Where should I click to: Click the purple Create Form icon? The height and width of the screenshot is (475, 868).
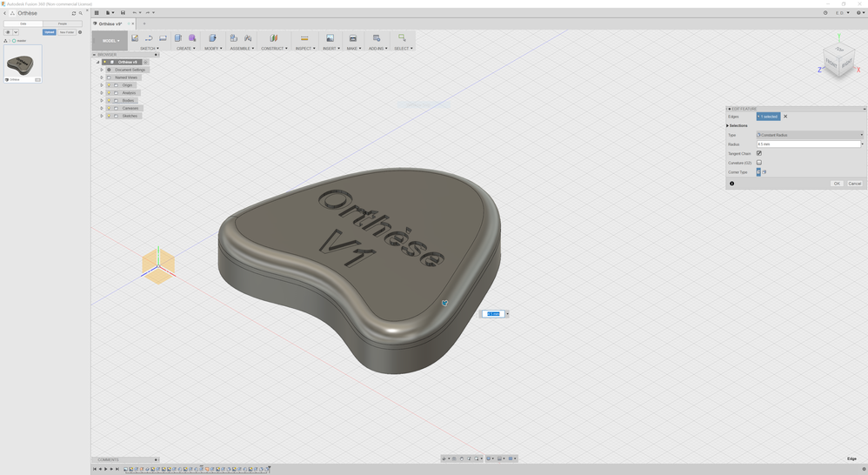(x=192, y=38)
